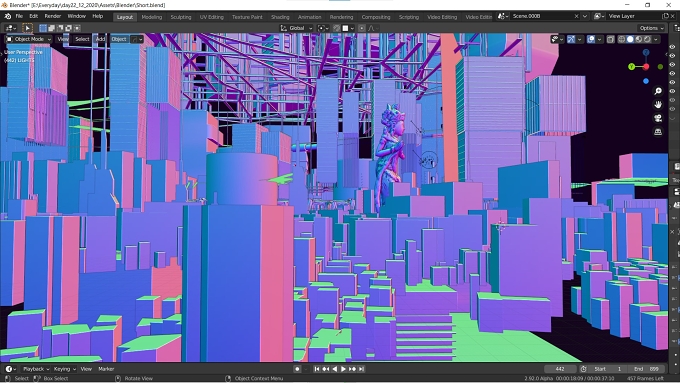This screenshot has height=383, width=680.
Task: Select solid viewport shading mode
Action: point(630,39)
